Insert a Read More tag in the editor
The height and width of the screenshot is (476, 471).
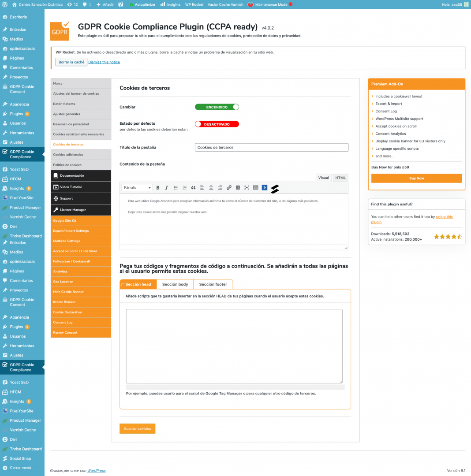(238, 188)
